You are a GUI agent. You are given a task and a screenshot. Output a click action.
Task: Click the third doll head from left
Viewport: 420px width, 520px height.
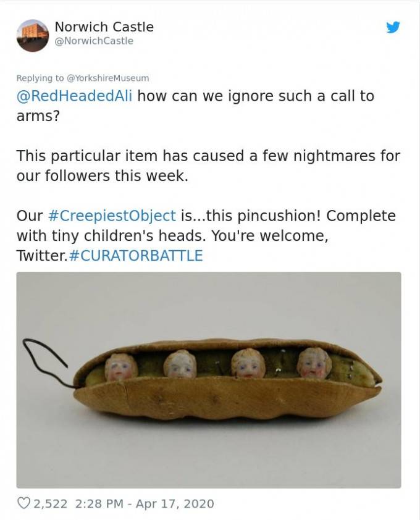point(248,364)
